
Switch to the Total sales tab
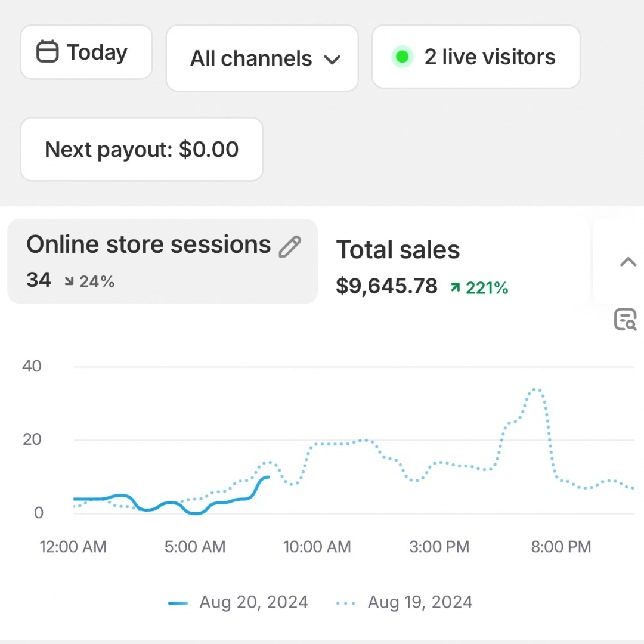tap(398, 250)
